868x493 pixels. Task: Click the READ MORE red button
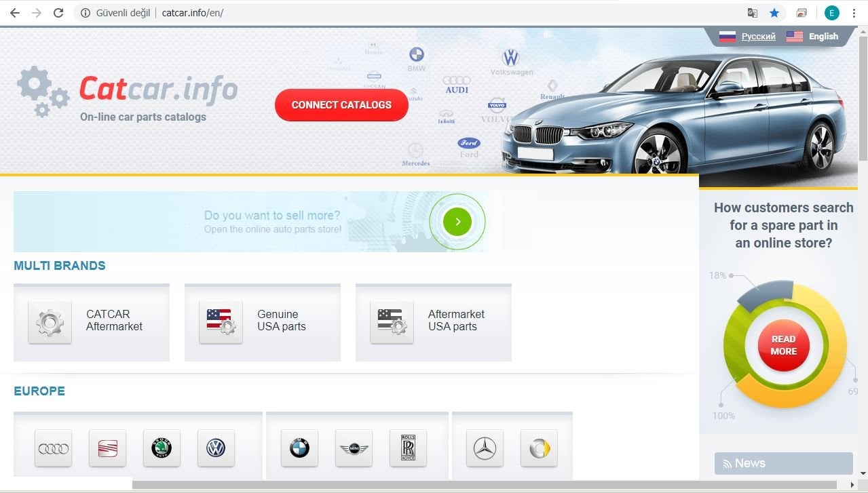783,345
